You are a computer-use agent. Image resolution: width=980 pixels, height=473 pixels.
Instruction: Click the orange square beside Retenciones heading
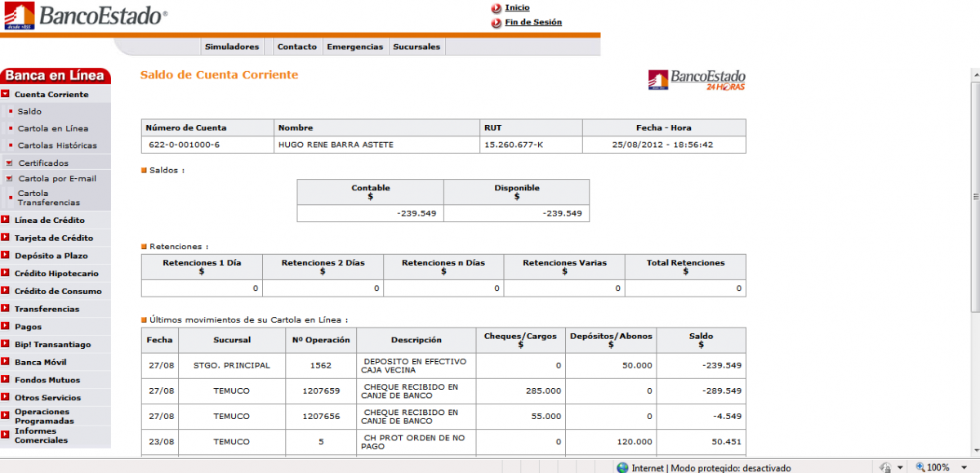click(x=144, y=246)
